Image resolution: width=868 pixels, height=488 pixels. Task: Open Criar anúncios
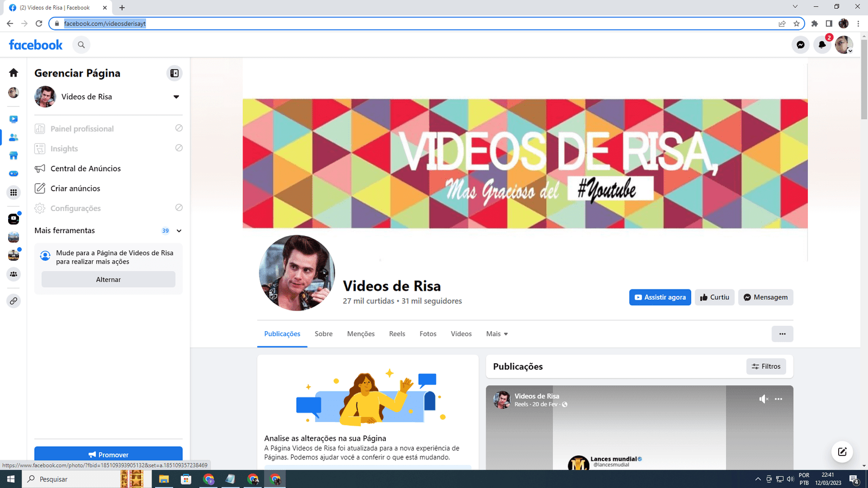point(108,189)
